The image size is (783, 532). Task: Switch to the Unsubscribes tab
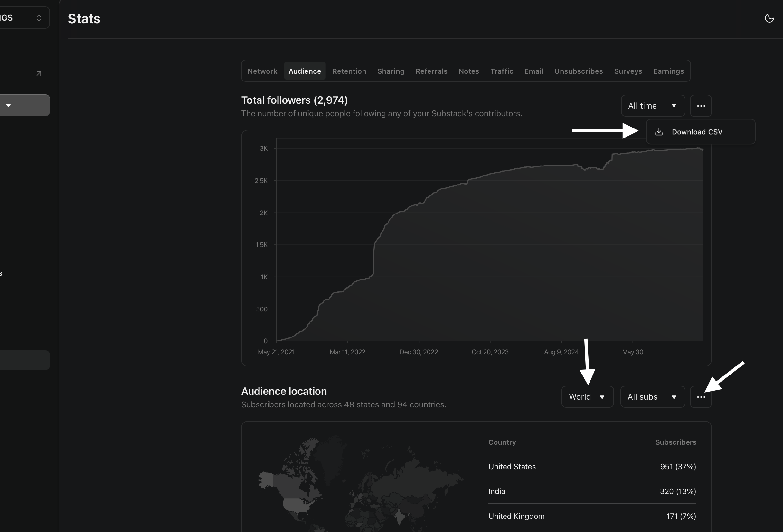[x=579, y=71]
